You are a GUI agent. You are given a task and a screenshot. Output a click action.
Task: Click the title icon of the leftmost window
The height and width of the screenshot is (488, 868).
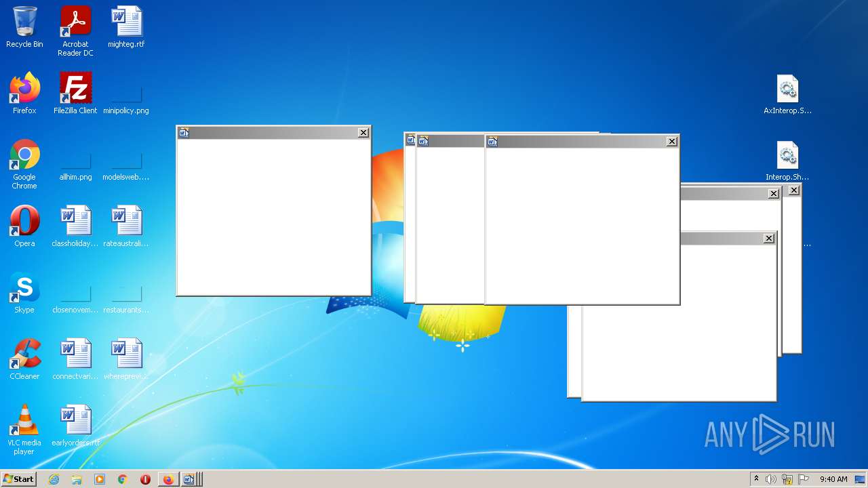tap(184, 133)
